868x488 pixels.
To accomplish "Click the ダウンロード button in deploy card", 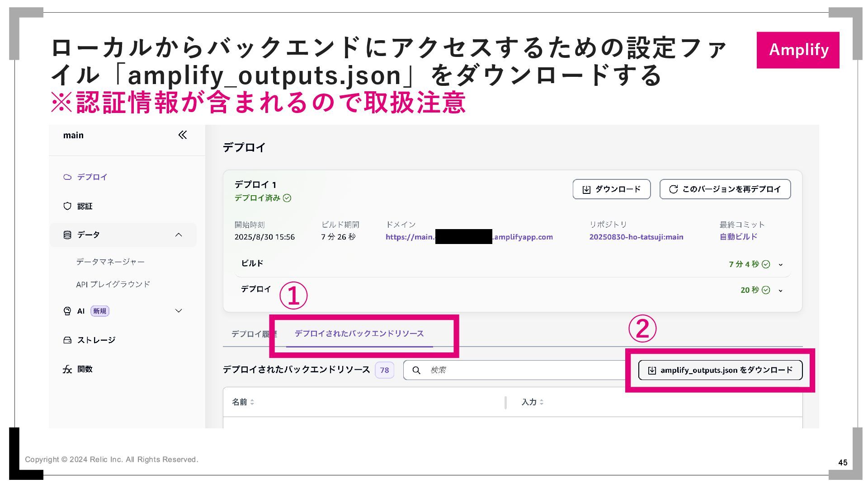I will [612, 189].
